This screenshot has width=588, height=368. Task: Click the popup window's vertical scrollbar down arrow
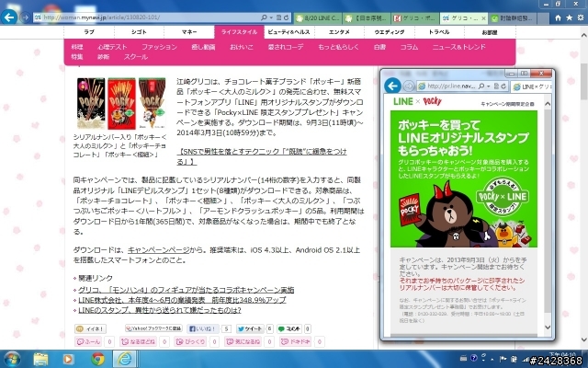click(548, 328)
